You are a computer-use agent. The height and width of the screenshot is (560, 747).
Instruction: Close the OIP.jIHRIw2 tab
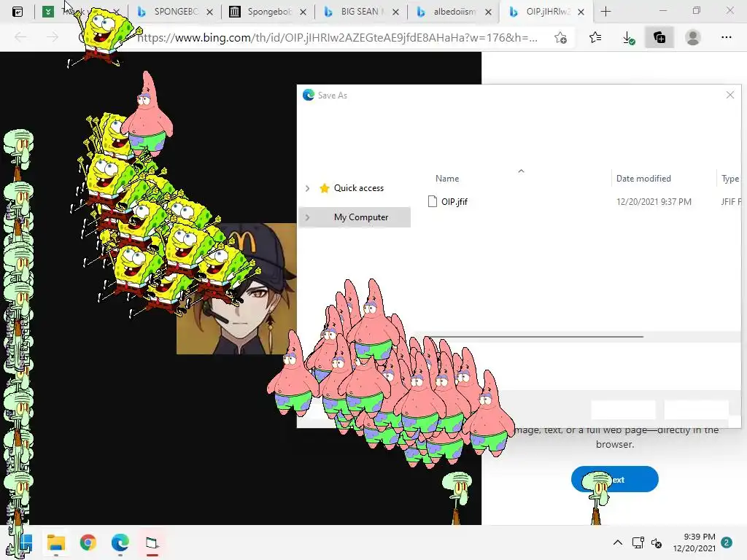[x=581, y=12]
